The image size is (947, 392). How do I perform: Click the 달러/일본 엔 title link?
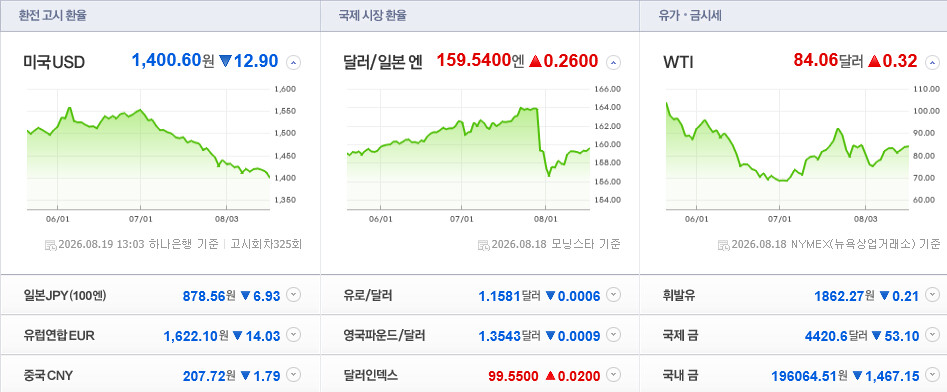pos(382,62)
